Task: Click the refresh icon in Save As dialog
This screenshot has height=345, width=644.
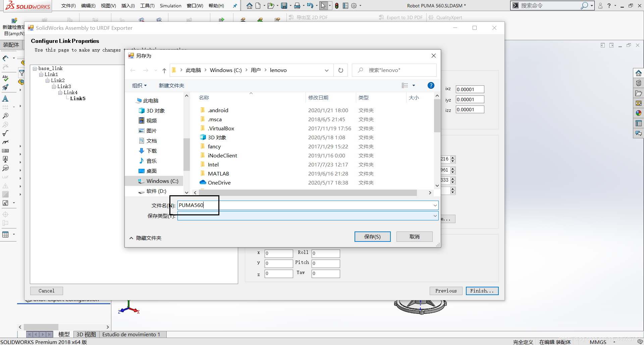Action: coord(341,70)
